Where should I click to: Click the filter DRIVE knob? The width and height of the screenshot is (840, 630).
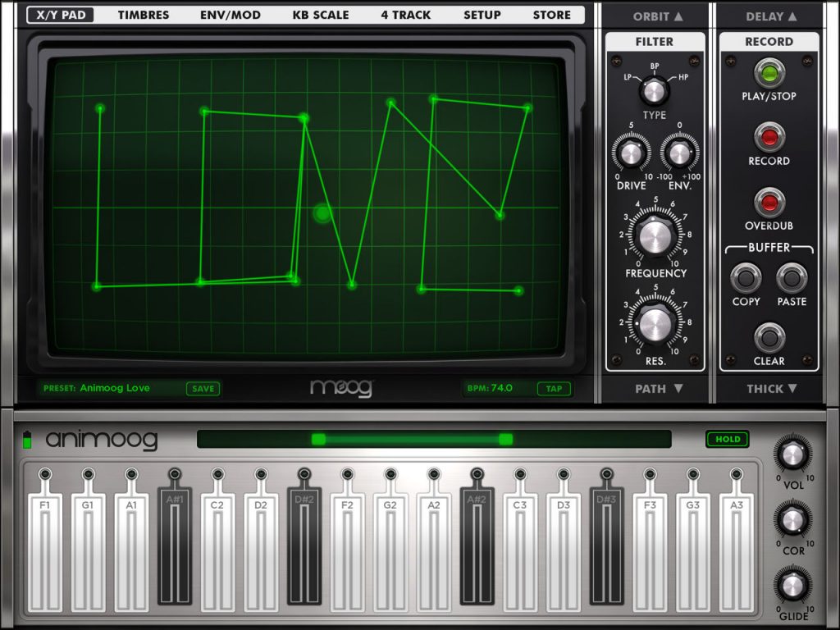(631, 153)
